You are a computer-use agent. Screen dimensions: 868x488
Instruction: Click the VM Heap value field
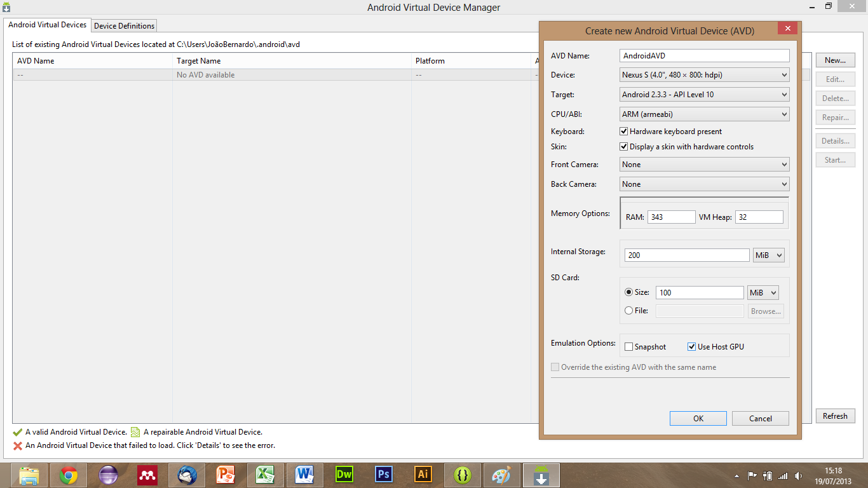(759, 217)
